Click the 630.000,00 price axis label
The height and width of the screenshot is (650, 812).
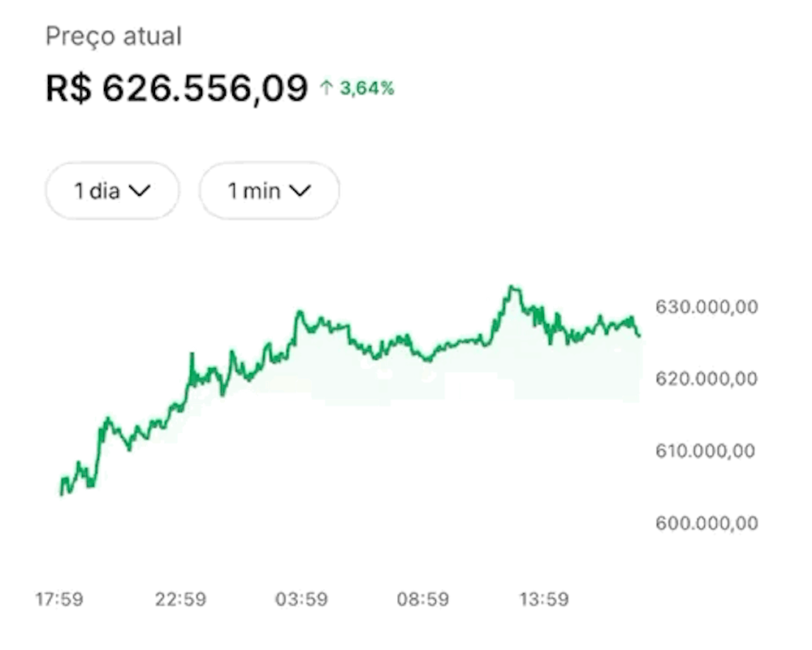coord(706,307)
